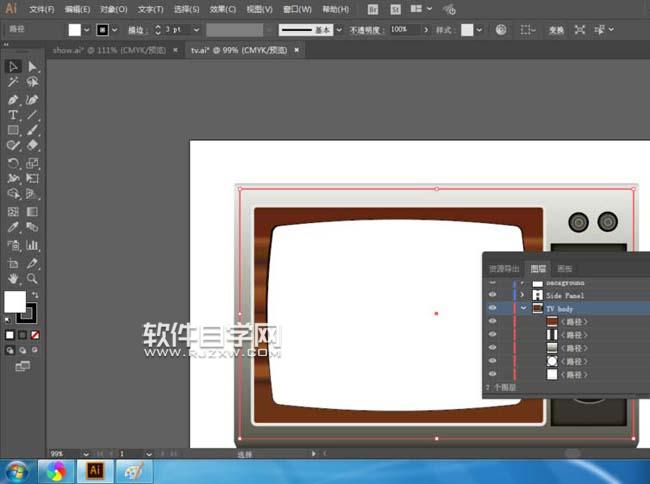
Task: Select the Zoom magnifier tool
Action: click(x=33, y=277)
